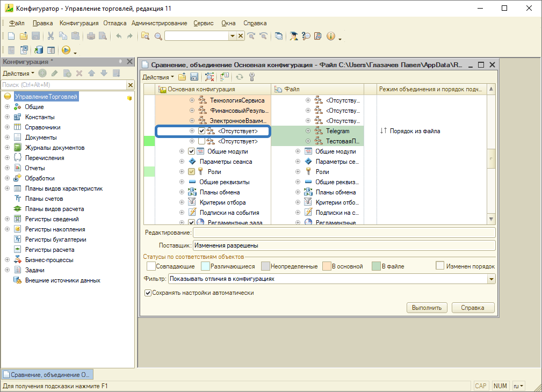Open the Фильтр dropdown list

tap(490, 279)
